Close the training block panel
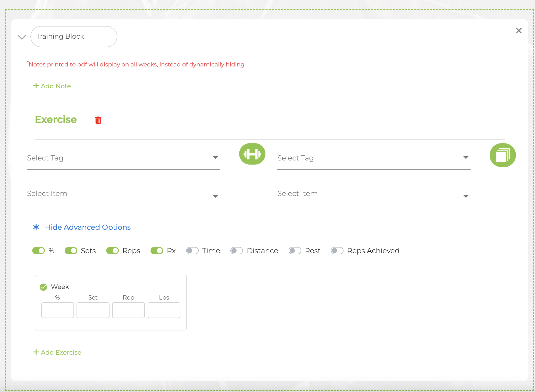 [x=519, y=31]
